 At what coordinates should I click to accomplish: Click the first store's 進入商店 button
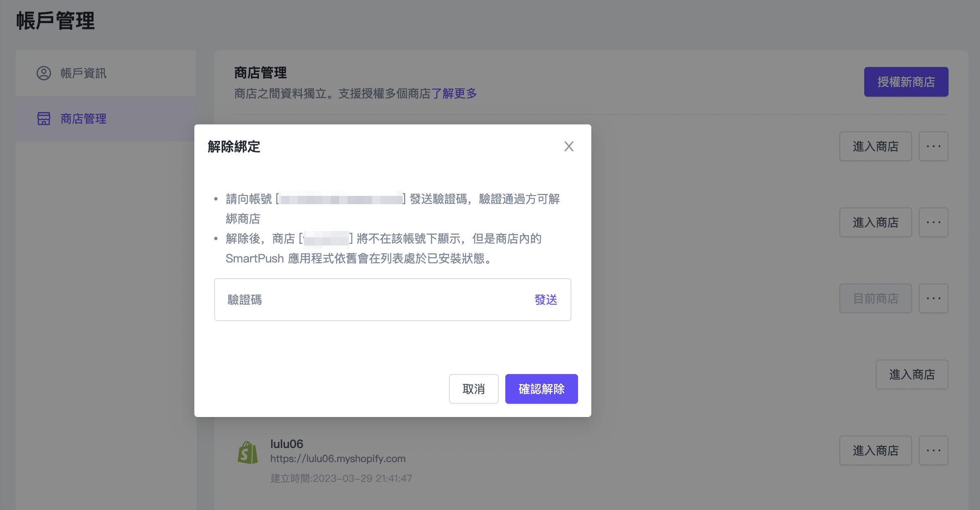tap(875, 146)
